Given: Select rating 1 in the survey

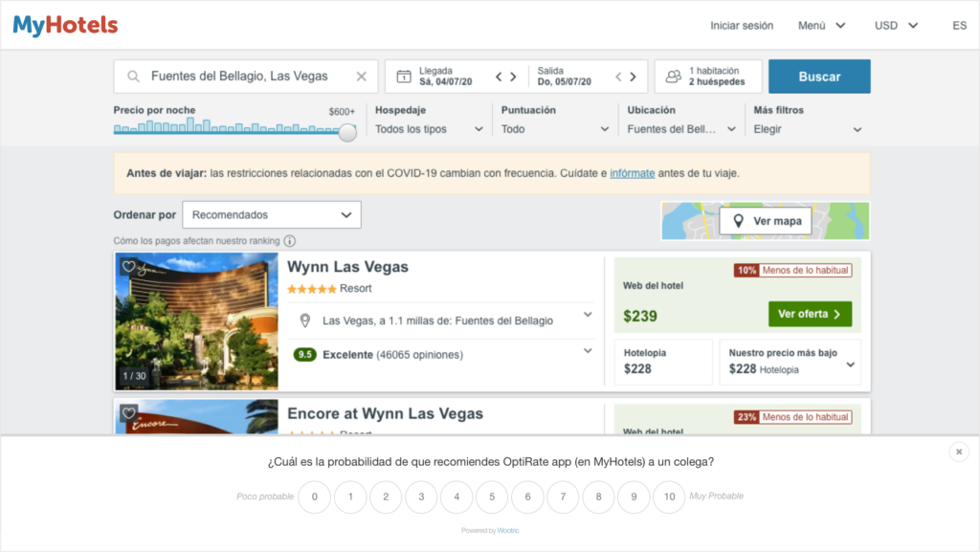Looking at the screenshot, I should click(x=350, y=497).
